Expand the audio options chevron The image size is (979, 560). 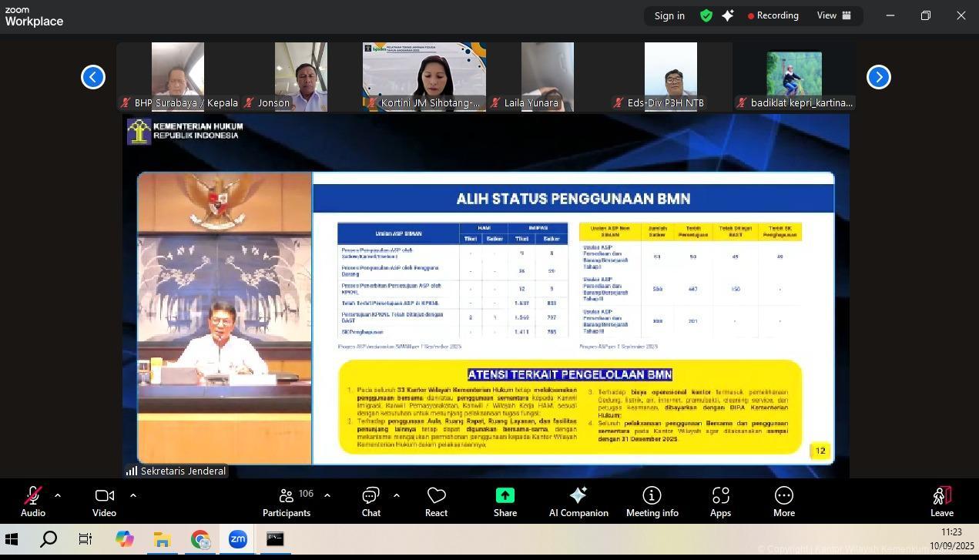coord(58,495)
